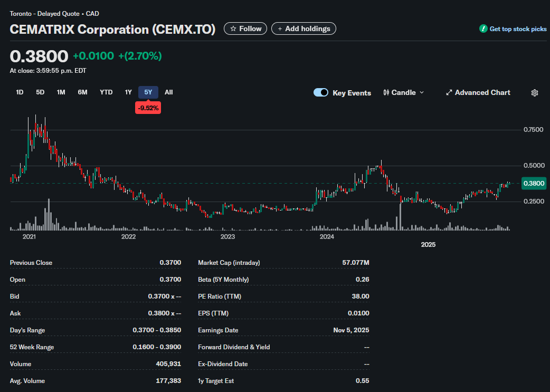Click the 0.3800 current price marker on axis

tap(534, 184)
